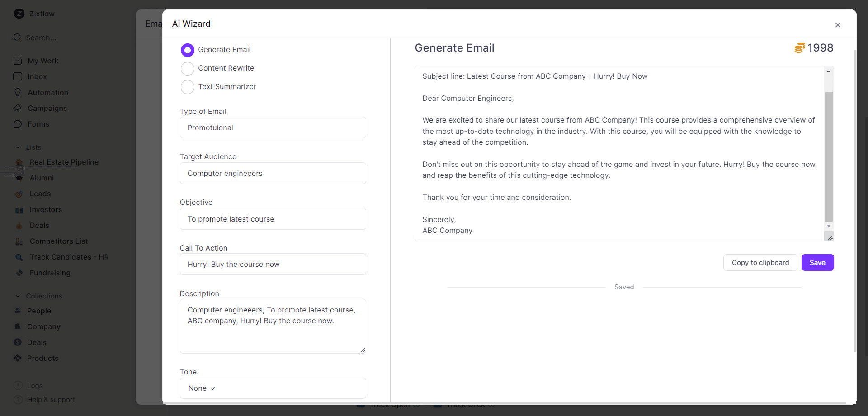Choose the Text Summarizer mode
Image resolution: width=868 pixels, height=416 pixels.
tap(187, 87)
